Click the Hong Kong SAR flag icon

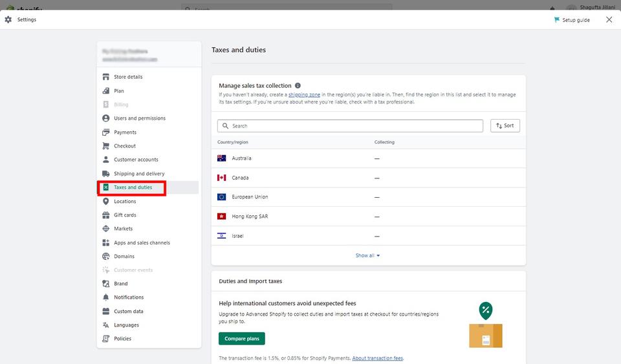pos(221,216)
